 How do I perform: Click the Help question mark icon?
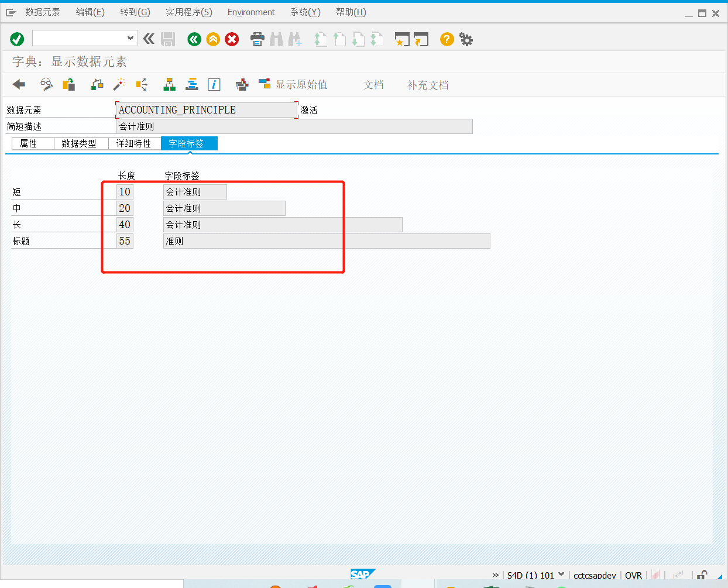pos(447,39)
